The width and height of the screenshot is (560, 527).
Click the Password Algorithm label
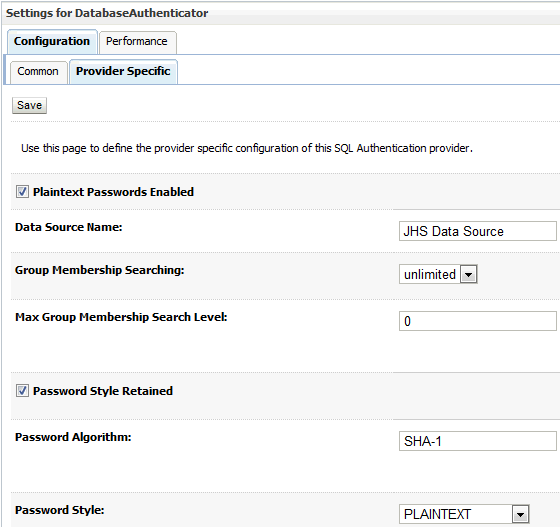(x=73, y=437)
